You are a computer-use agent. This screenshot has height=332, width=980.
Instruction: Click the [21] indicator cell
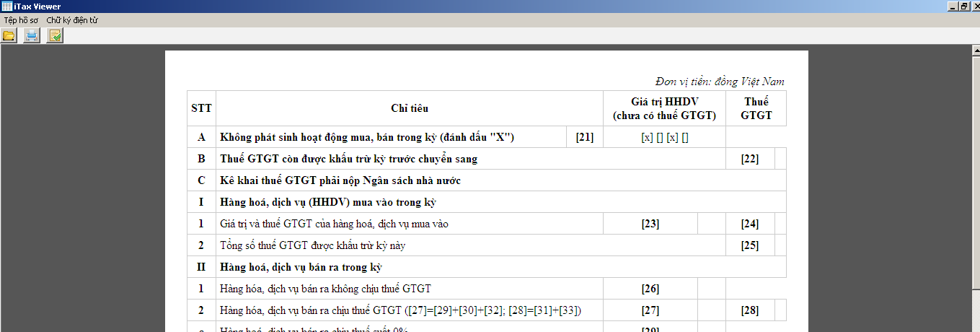pyautogui.click(x=585, y=137)
